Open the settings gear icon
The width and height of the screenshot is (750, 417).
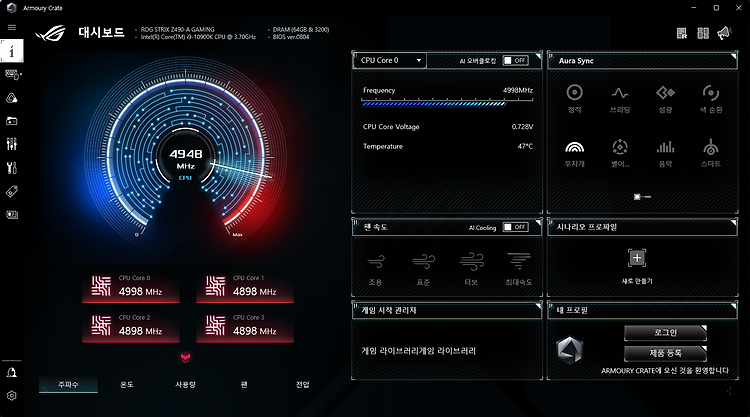coord(12,395)
